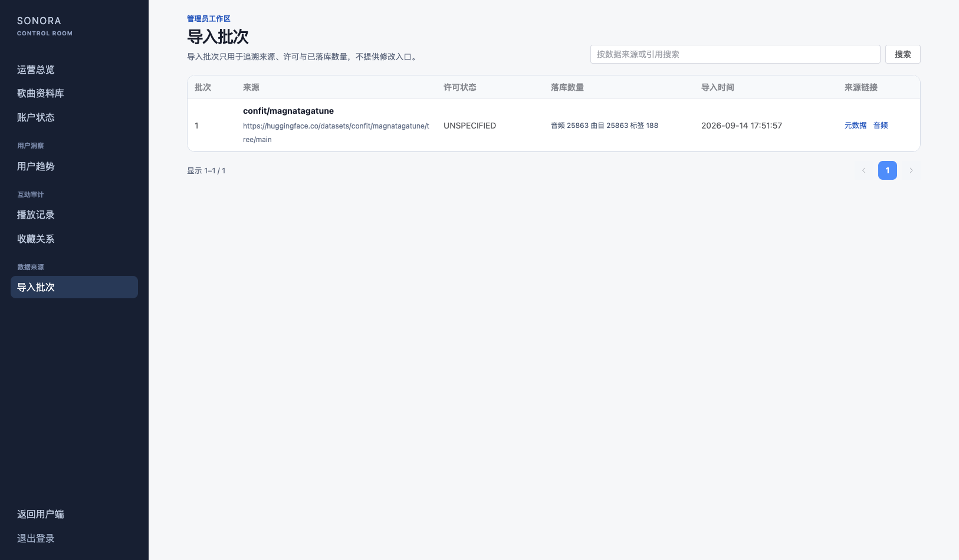Click 退出登录 to sign out
This screenshot has width=959, height=560.
(x=35, y=538)
